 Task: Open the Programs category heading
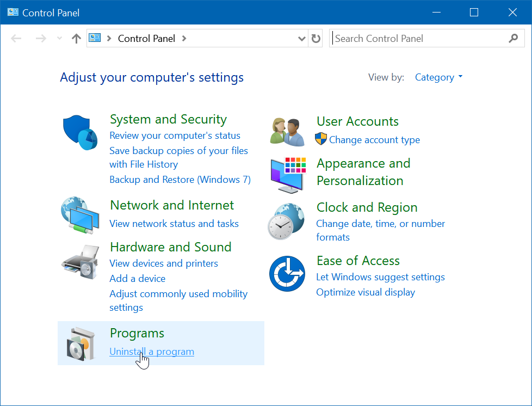coord(137,333)
